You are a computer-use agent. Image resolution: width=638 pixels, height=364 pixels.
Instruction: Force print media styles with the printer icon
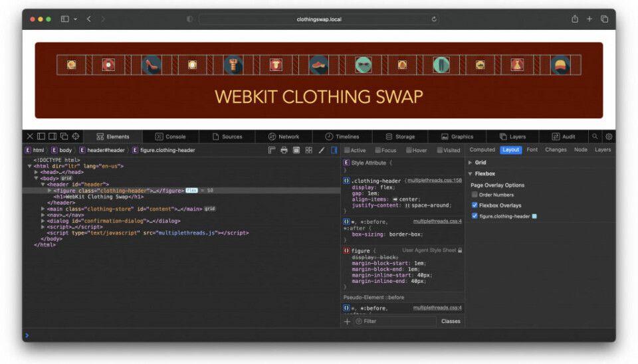(x=284, y=150)
